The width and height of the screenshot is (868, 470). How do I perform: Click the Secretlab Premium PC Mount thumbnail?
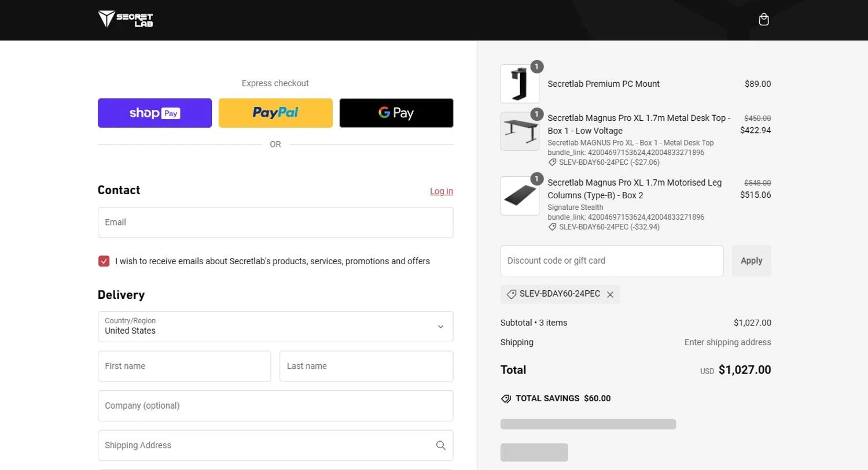[x=520, y=84]
